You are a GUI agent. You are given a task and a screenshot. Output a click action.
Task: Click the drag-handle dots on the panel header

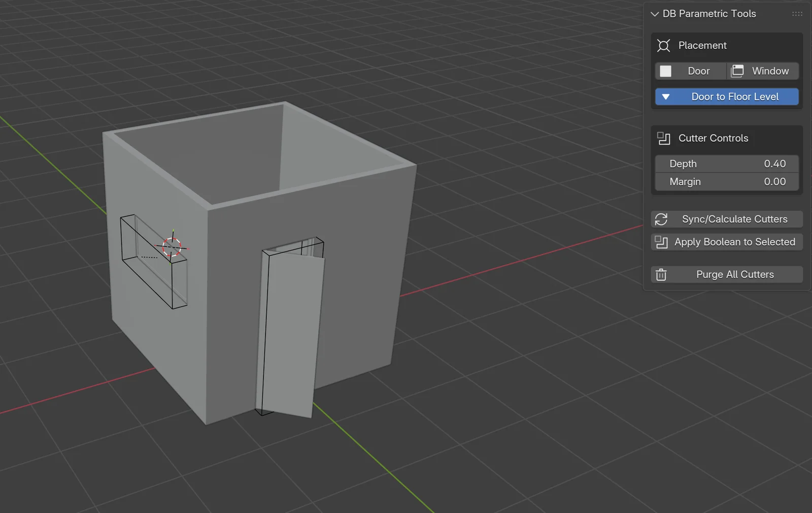(x=797, y=13)
